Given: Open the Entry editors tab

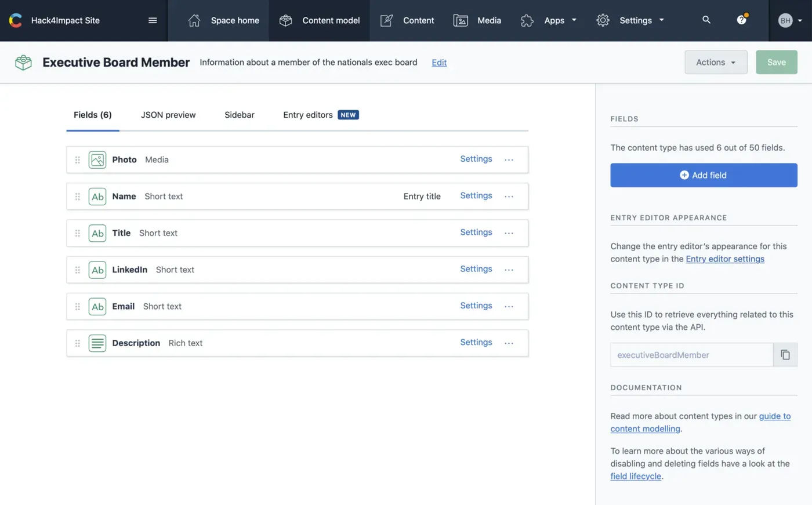Looking at the screenshot, I should pos(307,115).
